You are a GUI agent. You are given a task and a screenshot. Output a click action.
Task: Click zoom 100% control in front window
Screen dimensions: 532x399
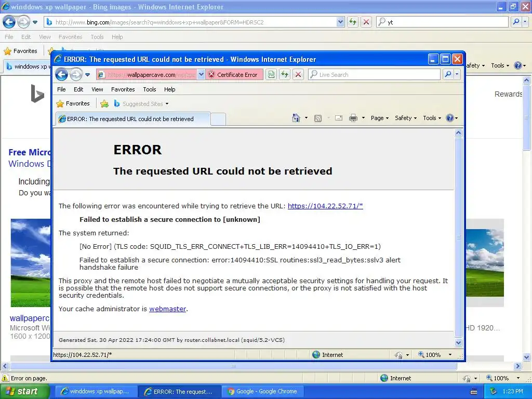tap(429, 354)
